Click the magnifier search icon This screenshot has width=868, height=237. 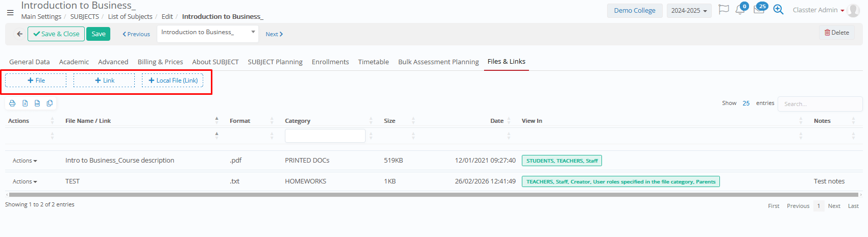coord(778,10)
